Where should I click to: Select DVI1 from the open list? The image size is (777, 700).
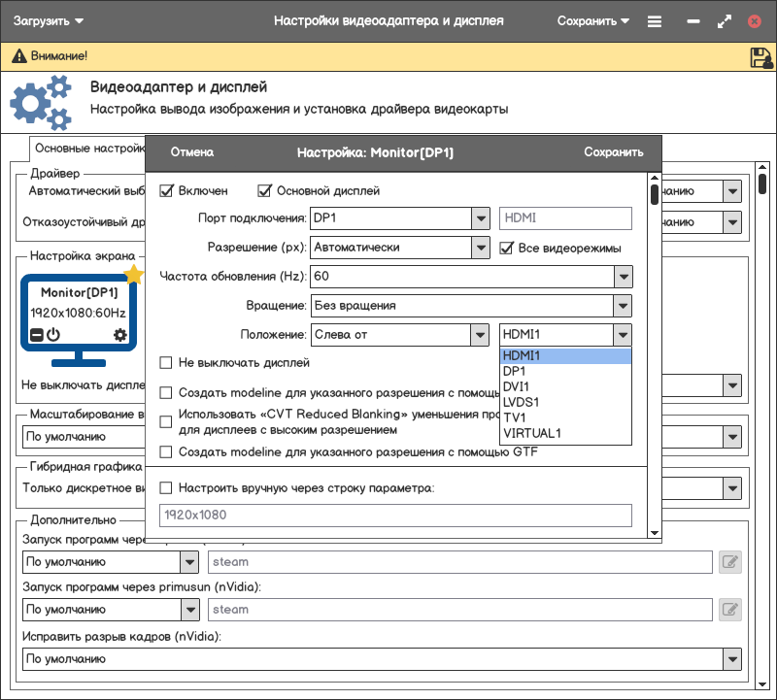tap(517, 386)
